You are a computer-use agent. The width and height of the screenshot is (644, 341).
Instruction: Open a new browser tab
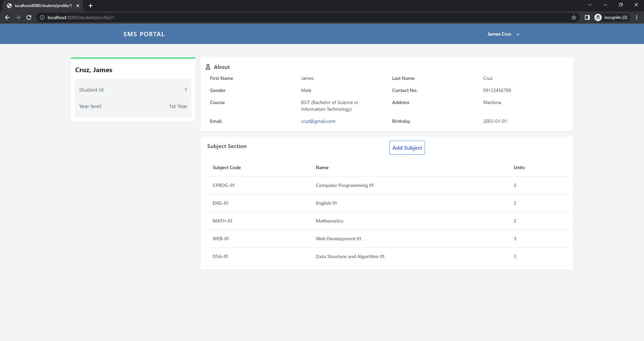tap(91, 5)
